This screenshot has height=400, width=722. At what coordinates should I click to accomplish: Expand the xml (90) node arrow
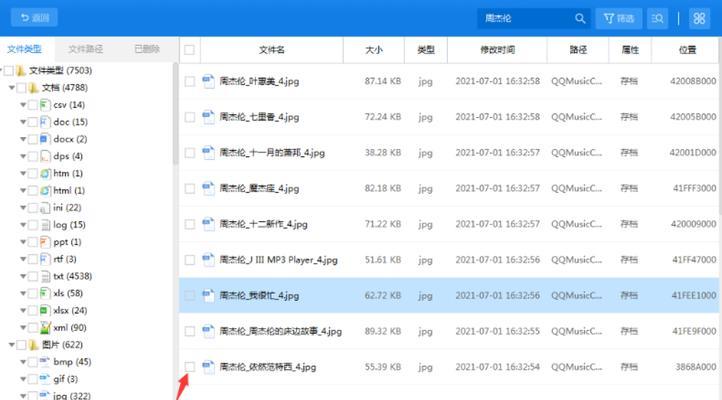tap(23, 328)
